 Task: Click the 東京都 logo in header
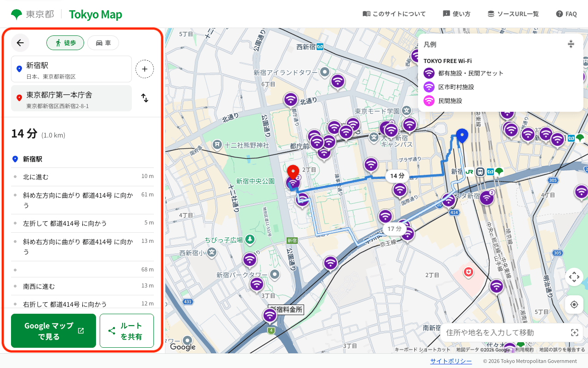(x=32, y=14)
